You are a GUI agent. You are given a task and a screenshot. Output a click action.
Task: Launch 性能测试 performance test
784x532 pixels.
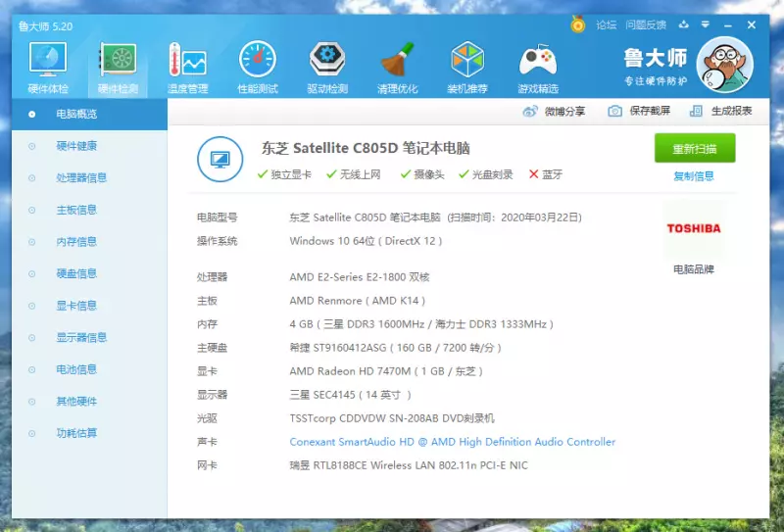(x=258, y=68)
